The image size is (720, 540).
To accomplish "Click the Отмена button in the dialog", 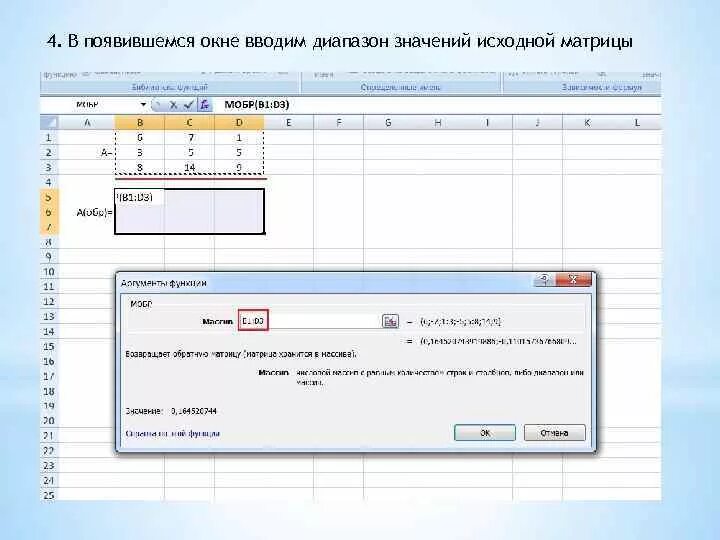I will (555, 433).
